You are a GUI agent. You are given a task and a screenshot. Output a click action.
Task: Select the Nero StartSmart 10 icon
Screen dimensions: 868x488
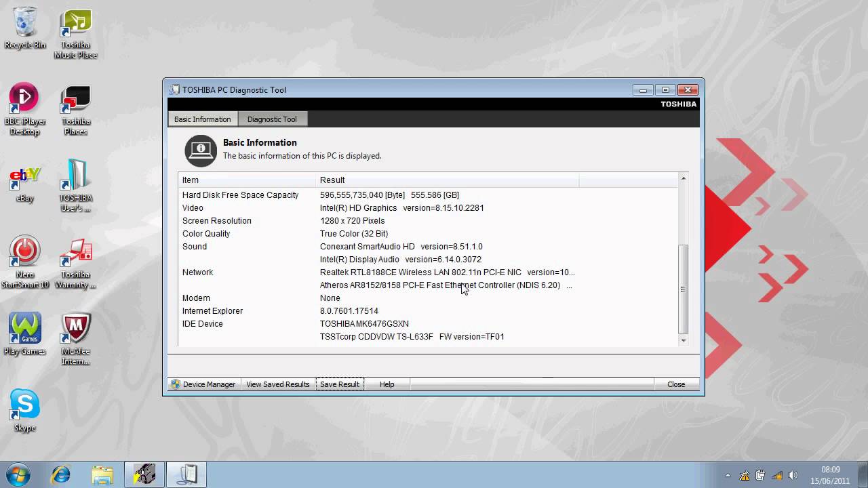25,263
